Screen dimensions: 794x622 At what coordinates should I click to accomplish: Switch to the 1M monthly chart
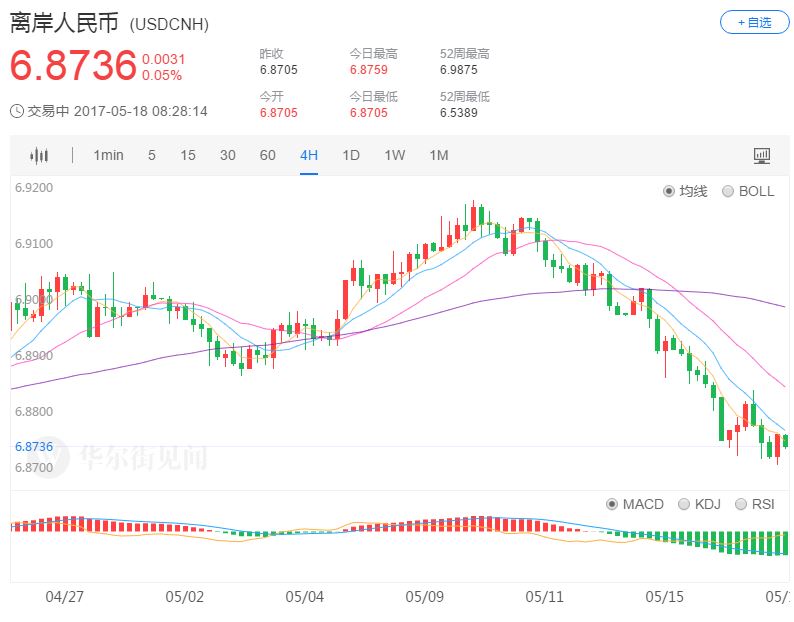(439, 155)
